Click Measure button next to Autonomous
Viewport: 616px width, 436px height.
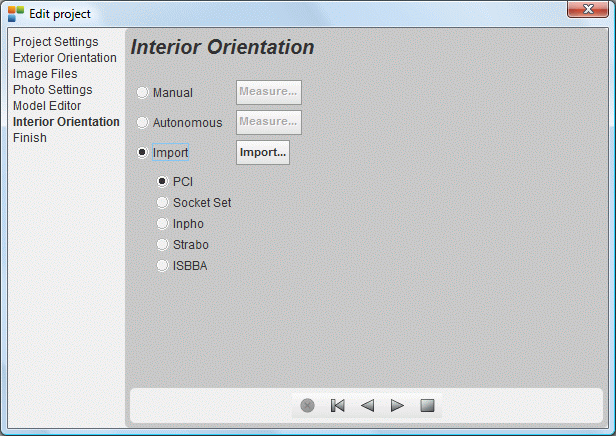click(269, 122)
